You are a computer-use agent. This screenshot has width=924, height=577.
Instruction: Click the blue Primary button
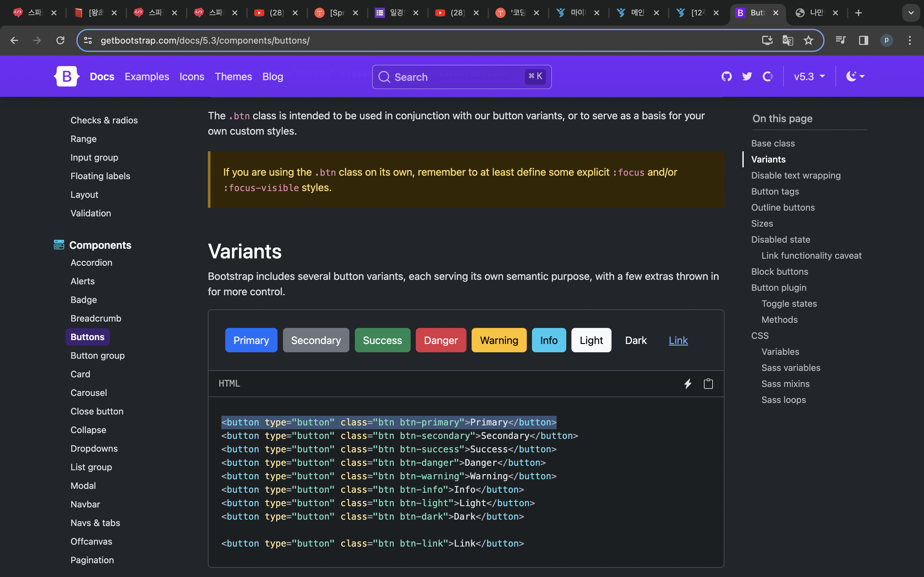[x=251, y=340]
